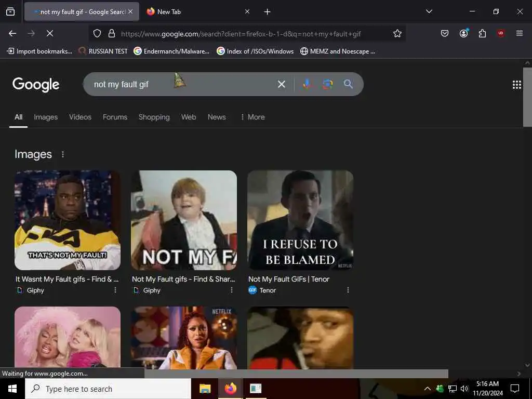
Task: Switch to News results
Action: [x=217, y=117]
